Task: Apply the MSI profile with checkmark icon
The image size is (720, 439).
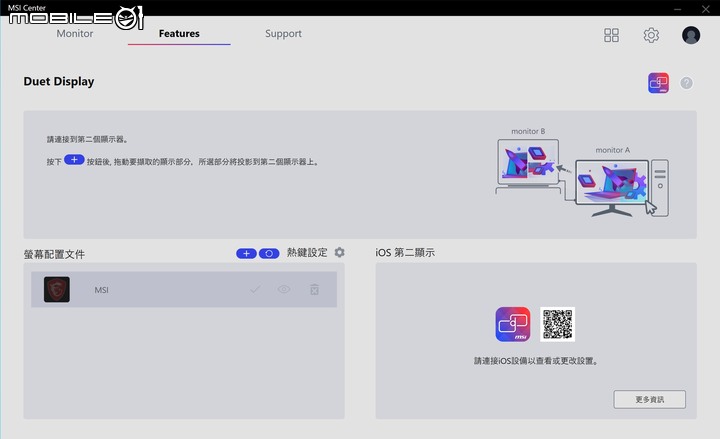Action: [255, 289]
